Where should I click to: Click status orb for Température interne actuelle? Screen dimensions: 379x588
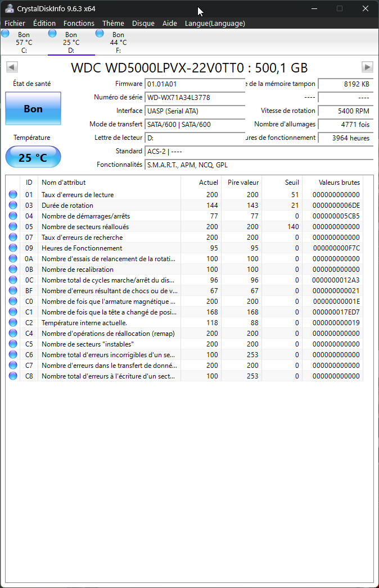pyautogui.click(x=13, y=323)
